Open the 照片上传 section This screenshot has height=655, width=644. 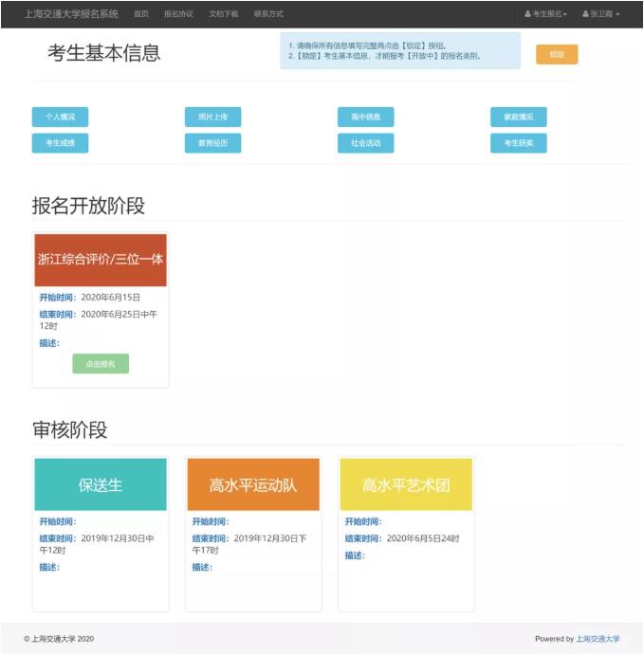click(x=212, y=118)
